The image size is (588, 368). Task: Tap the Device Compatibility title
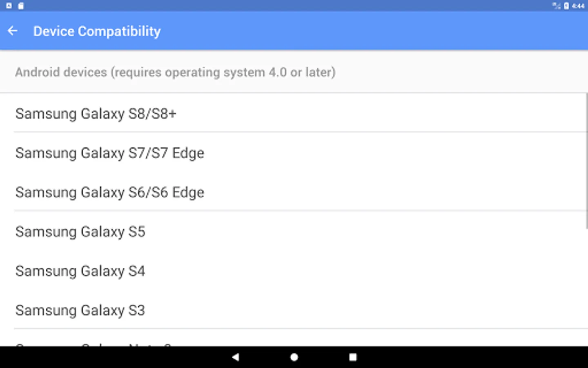pos(97,31)
